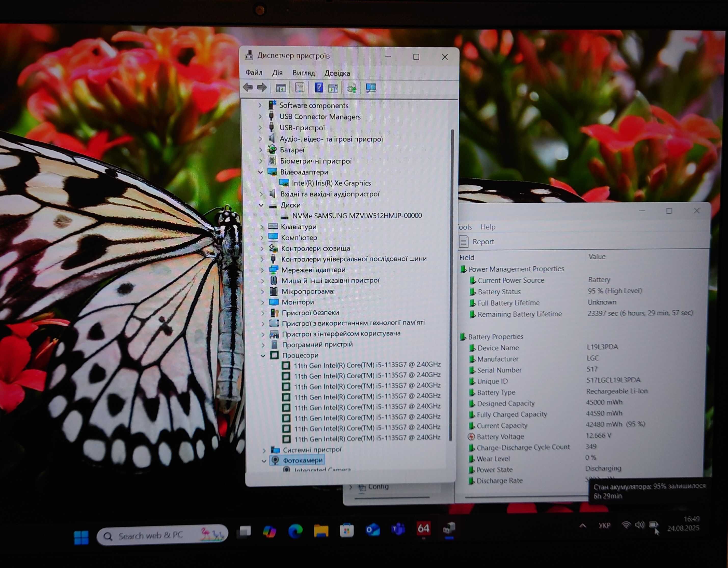Select Миша й інші вказівні пристрої item

pos(330,281)
